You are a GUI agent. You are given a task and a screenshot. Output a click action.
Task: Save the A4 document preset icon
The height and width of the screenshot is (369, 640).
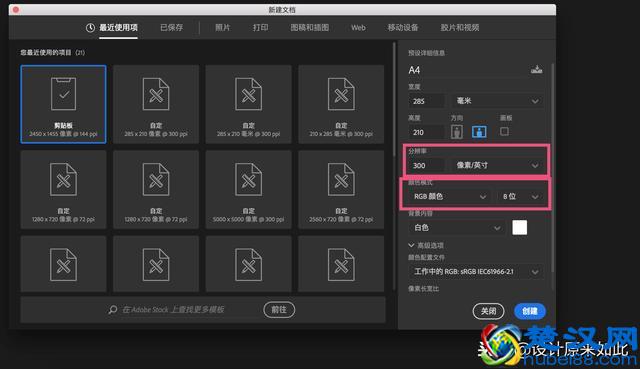tap(536, 69)
